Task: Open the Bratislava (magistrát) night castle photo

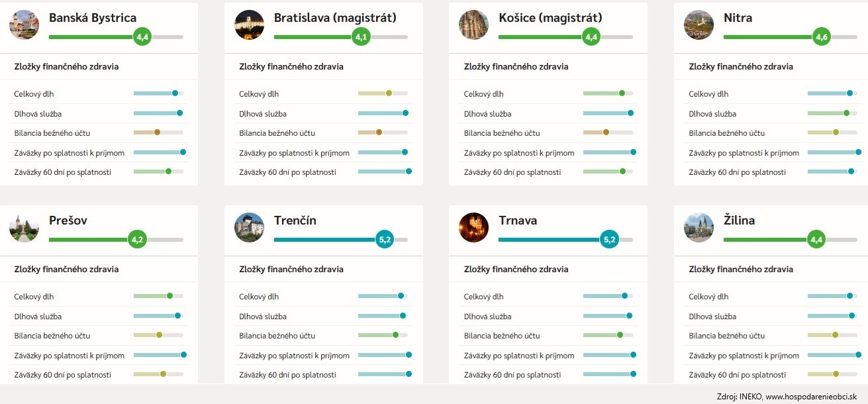Action: (x=249, y=25)
